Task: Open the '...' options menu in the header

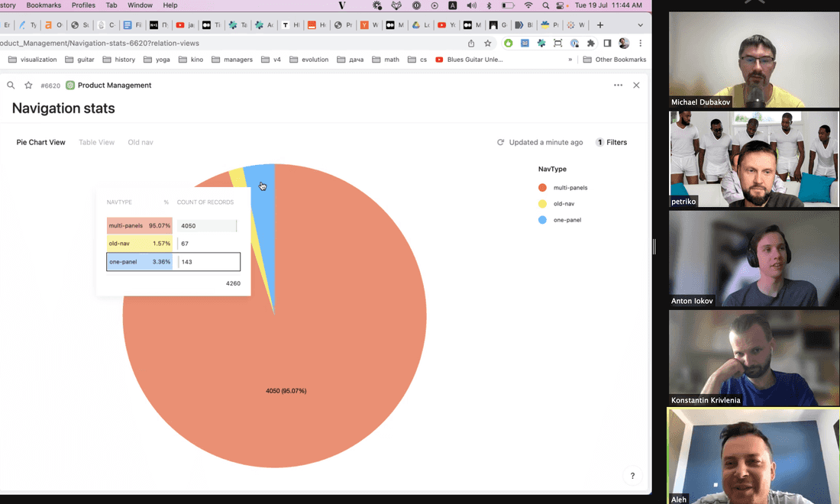Action: point(617,86)
